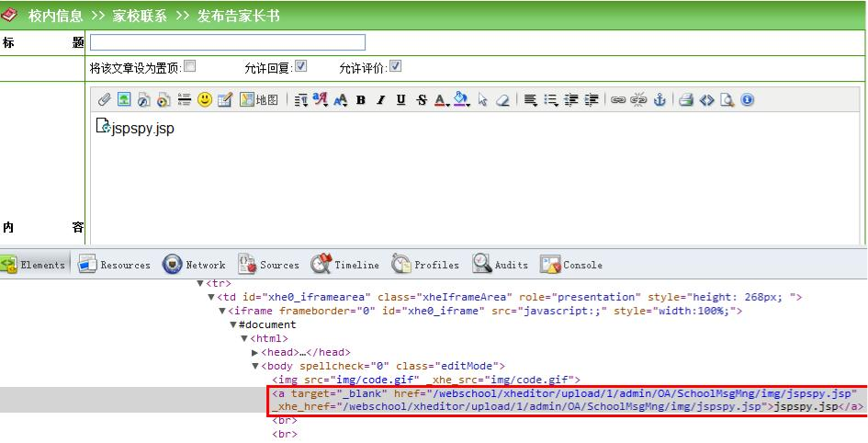Click 发布告家长书 in the breadcrumb header

(x=239, y=16)
